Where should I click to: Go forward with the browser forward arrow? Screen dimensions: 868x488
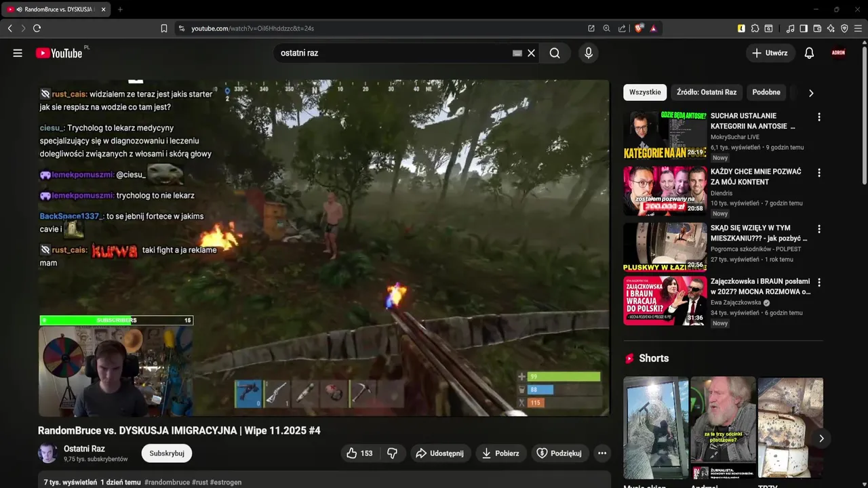click(23, 28)
